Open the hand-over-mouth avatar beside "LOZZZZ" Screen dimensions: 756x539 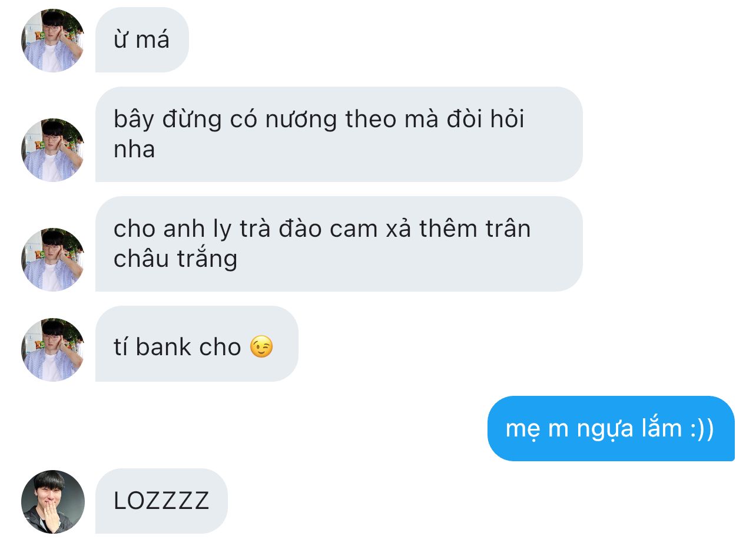pyautogui.click(x=53, y=501)
